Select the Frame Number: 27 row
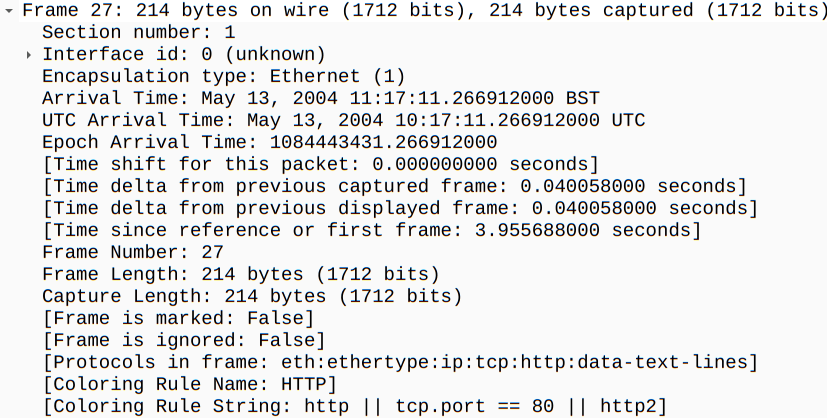Viewport: 827px width, 418px height. tap(132, 252)
